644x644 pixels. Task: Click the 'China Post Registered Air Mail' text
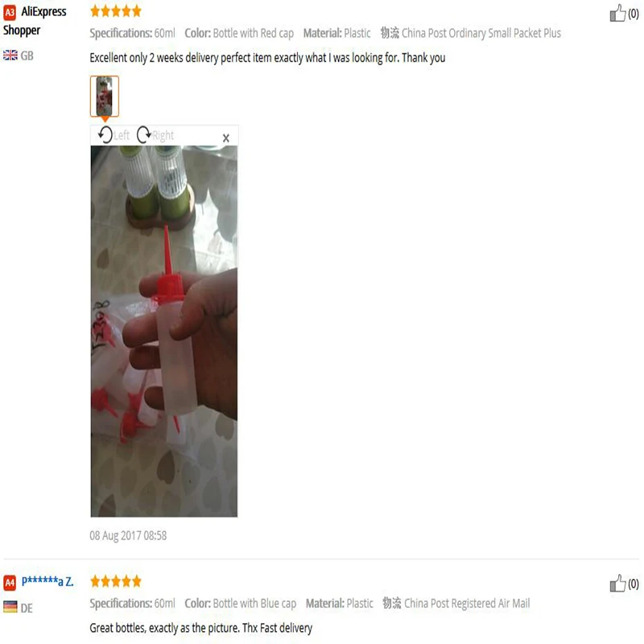pos(467,603)
